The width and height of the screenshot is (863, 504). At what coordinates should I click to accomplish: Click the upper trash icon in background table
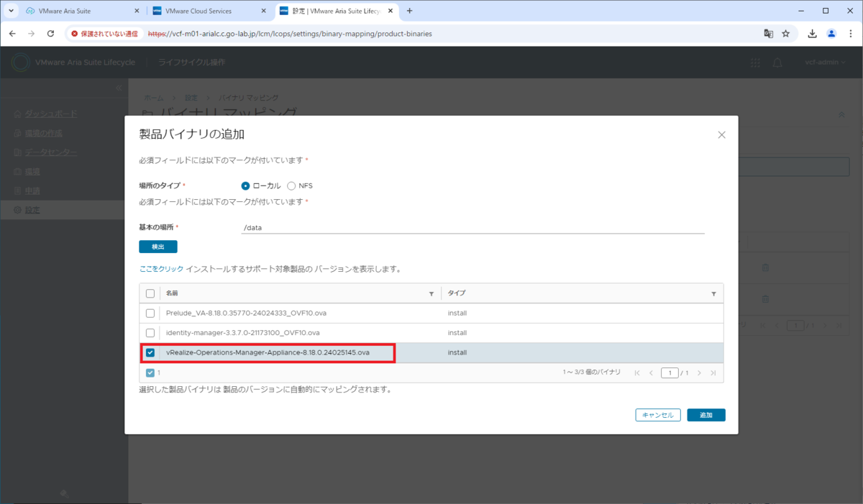[x=765, y=267]
